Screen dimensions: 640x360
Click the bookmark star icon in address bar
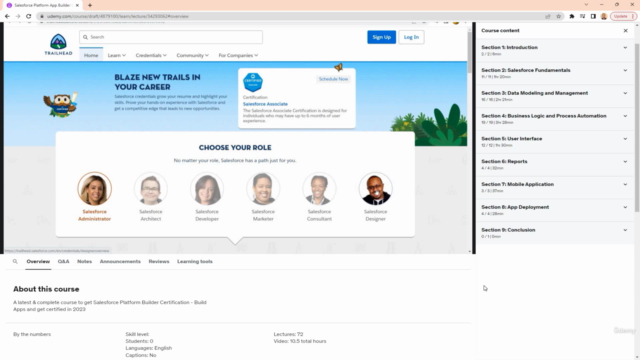click(x=559, y=16)
